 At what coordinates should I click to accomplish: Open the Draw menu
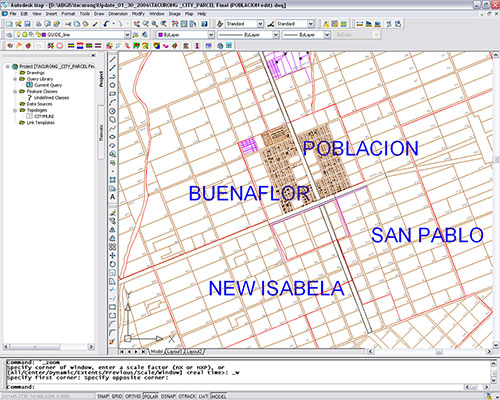click(99, 14)
